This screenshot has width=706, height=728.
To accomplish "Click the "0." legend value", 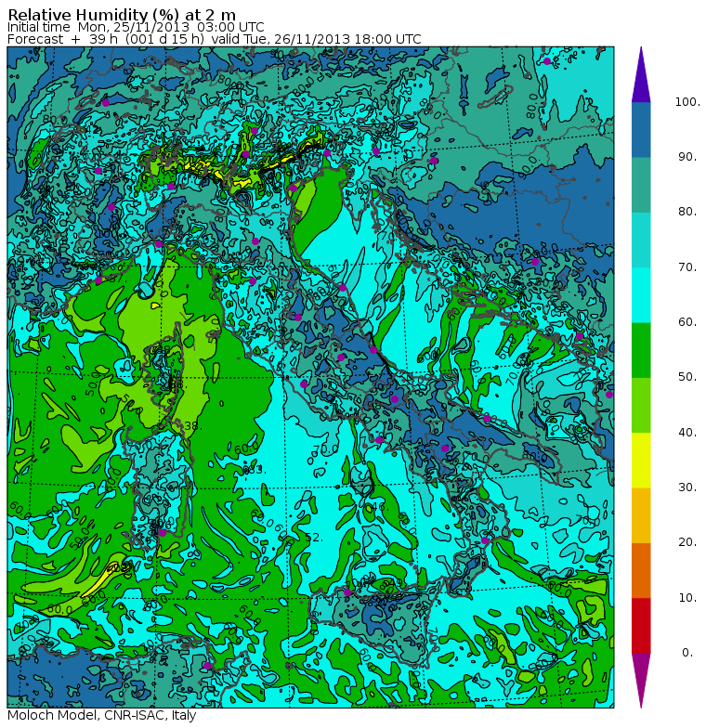I will [x=687, y=653].
